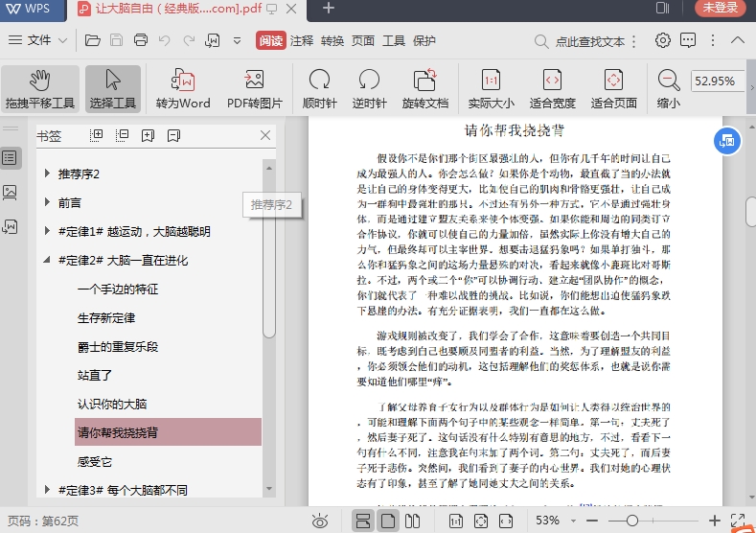
Task: Choose 适合宽度 fit width
Action: point(553,89)
